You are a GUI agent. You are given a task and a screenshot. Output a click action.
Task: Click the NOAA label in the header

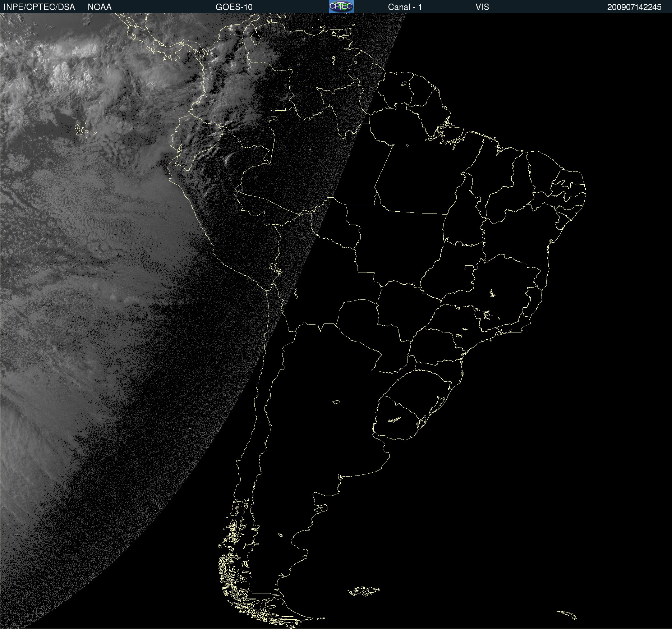pyautogui.click(x=100, y=7)
